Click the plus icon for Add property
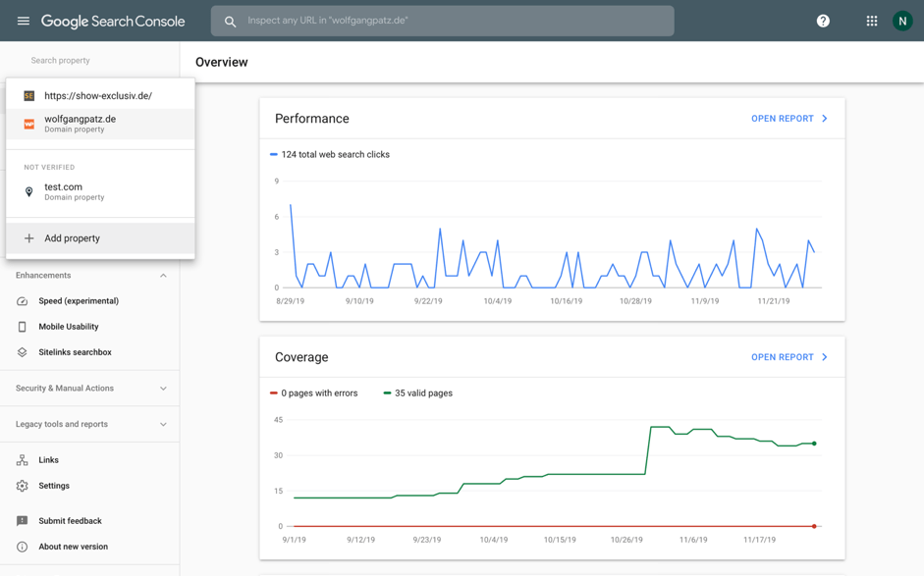The image size is (924, 576). pos(28,237)
